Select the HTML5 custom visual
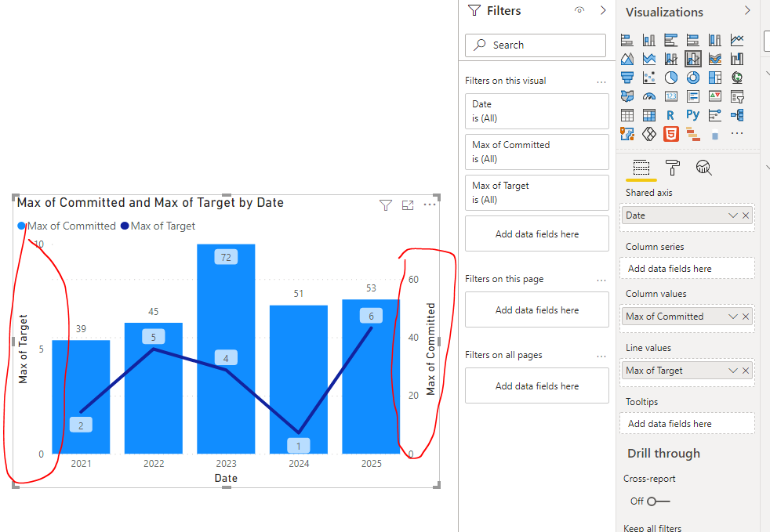This screenshot has width=770, height=532. point(670,134)
